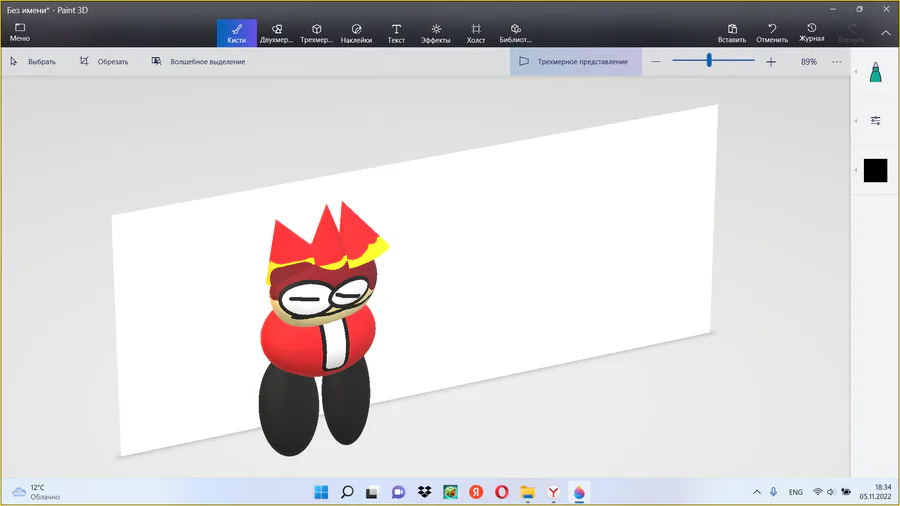900x506 pixels.
Task: Open the Windows Start menu
Action: [321, 492]
